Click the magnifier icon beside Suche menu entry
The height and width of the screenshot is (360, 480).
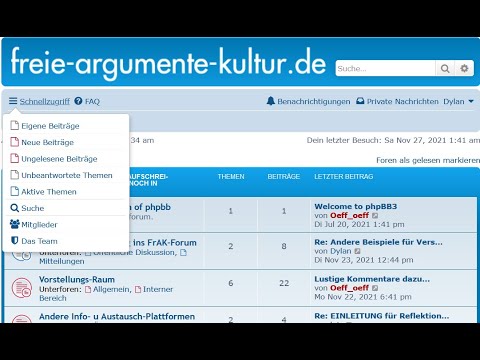coord(15,208)
